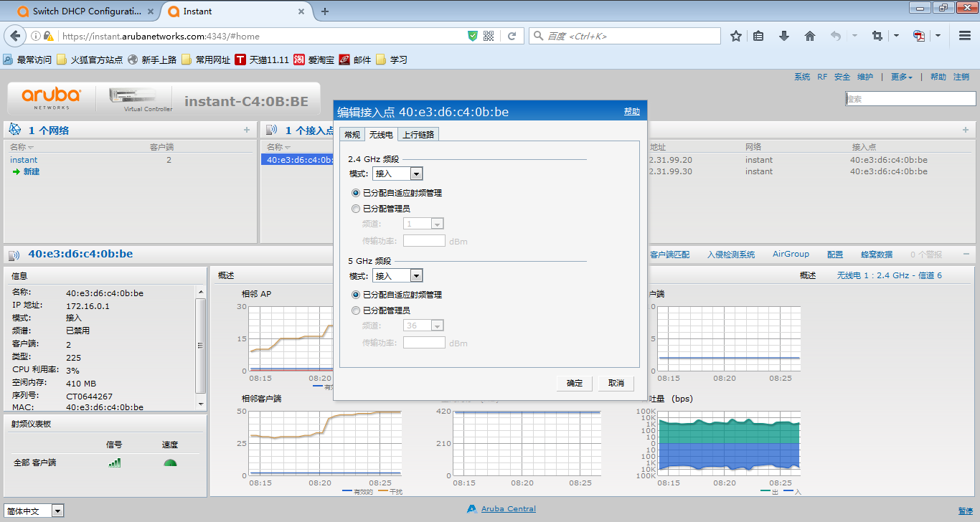Open 系统 menu
Viewport: 980px width, 522px height.
point(802,77)
